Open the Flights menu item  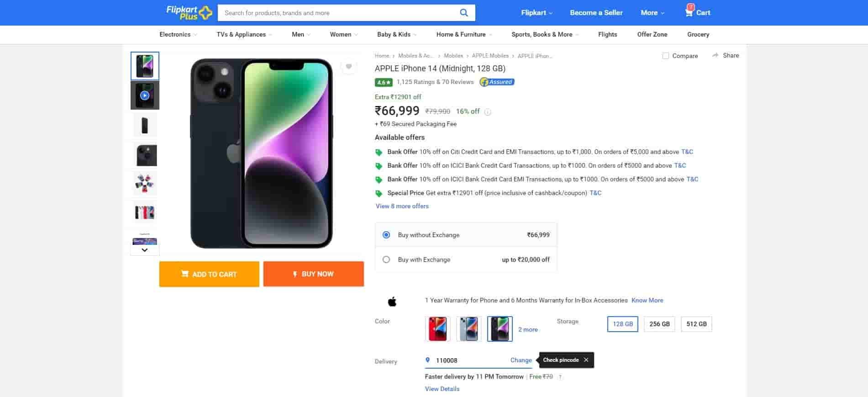pos(607,34)
